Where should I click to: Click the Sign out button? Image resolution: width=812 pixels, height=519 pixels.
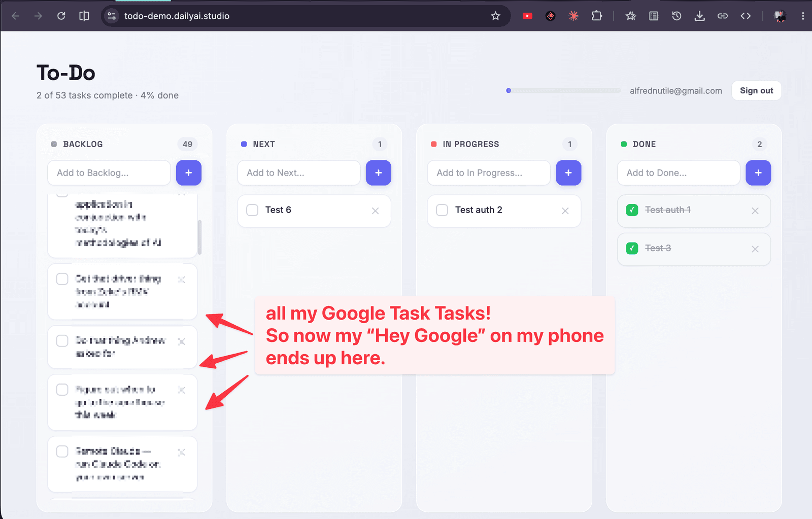click(x=756, y=91)
